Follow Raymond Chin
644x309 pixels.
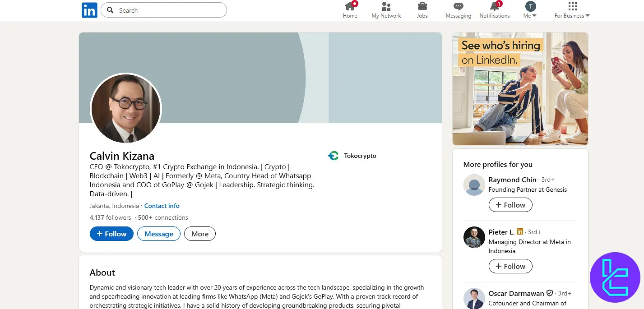coord(510,205)
